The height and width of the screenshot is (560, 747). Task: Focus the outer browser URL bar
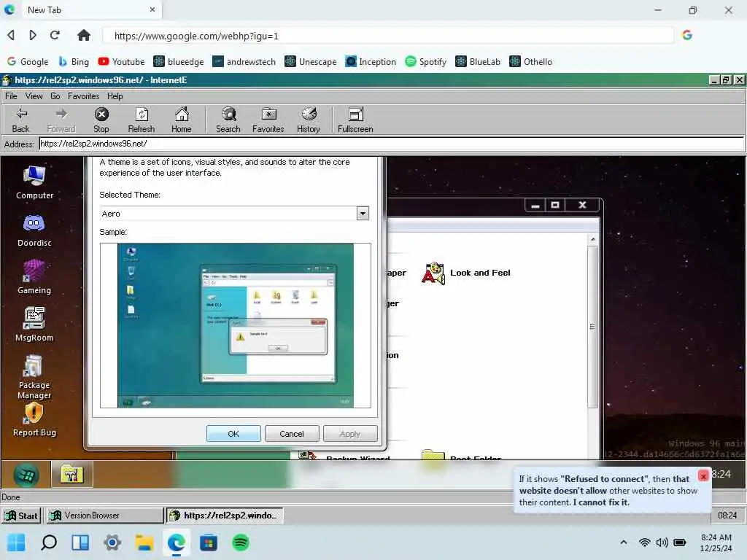click(x=388, y=36)
